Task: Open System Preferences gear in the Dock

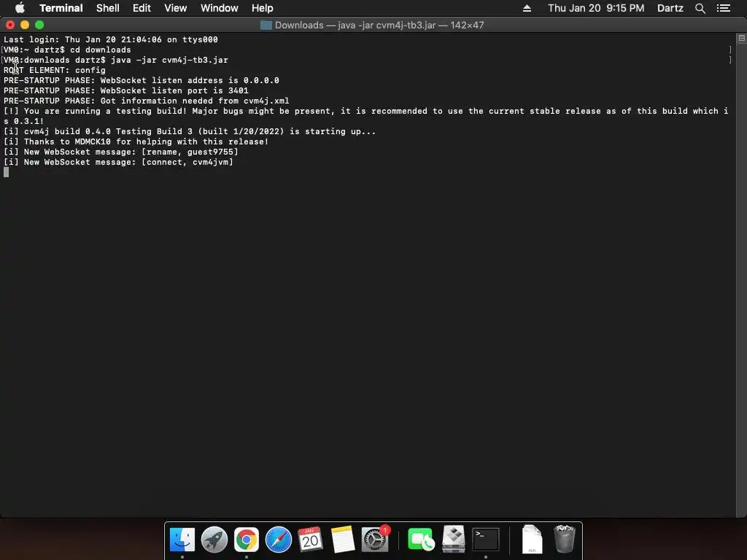Action: click(375, 540)
